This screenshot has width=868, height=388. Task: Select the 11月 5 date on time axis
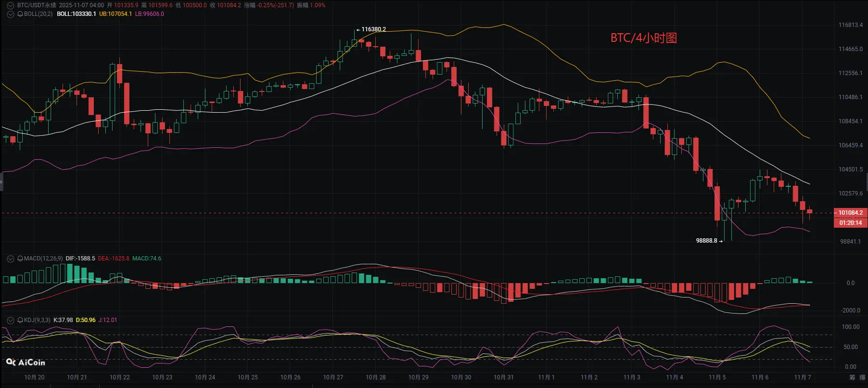[x=717, y=377]
